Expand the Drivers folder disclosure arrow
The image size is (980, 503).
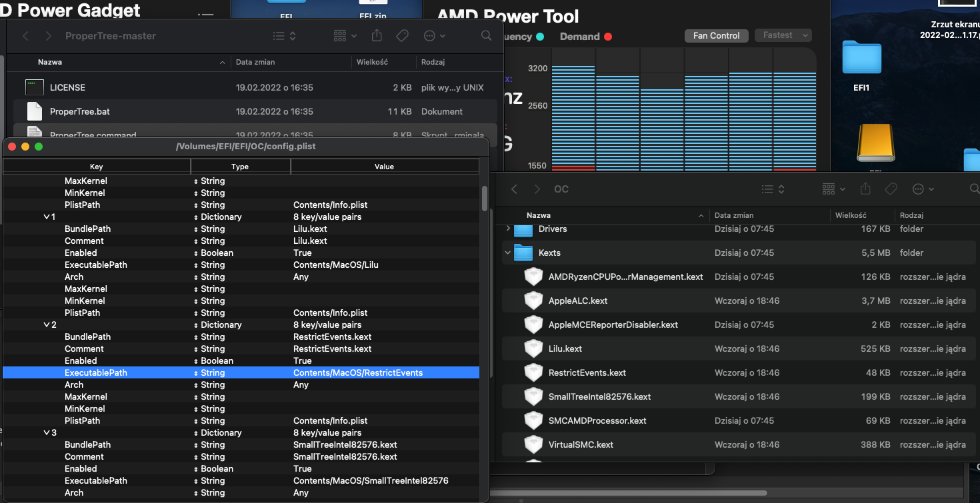508,229
